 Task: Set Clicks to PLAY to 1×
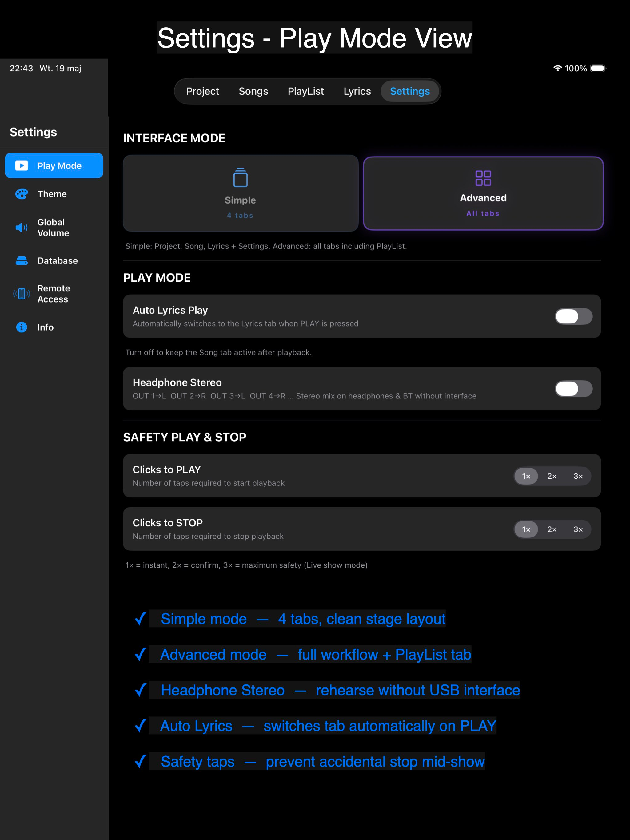click(526, 476)
